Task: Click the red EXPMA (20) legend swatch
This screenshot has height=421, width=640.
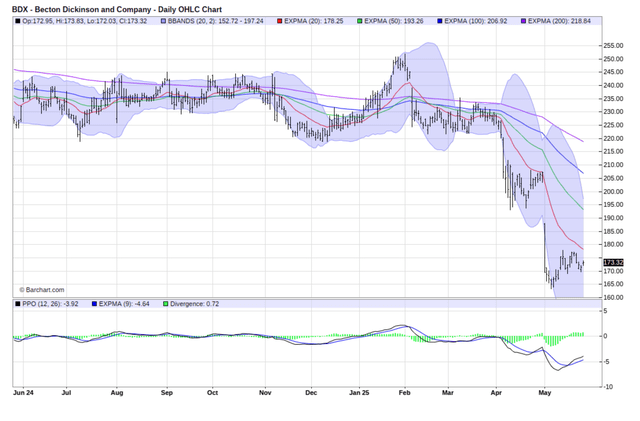Action: pyautogui.click(x=280, y=21)
